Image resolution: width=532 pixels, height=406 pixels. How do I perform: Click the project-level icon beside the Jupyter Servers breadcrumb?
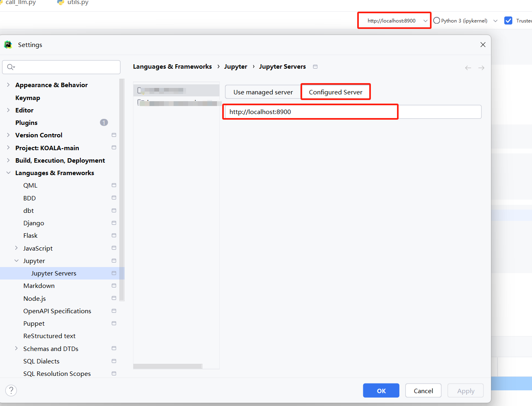coord(315,67)
